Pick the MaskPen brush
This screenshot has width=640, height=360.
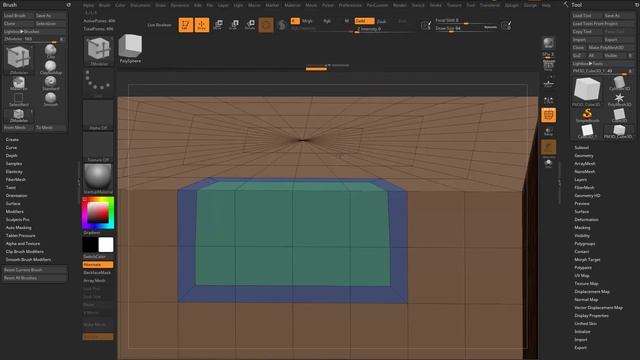pos(19,83)
